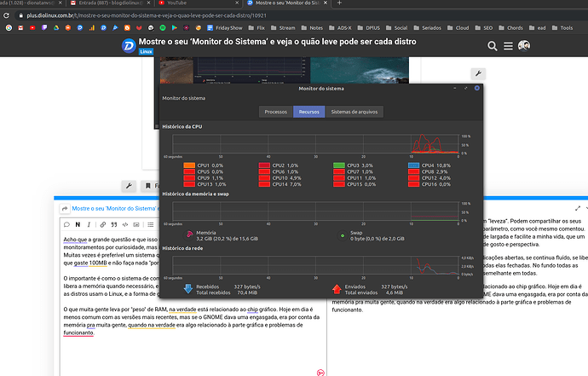Click the wrench button below the post
Viewport: 588px width, 376px height.
[x=129, y=186]
